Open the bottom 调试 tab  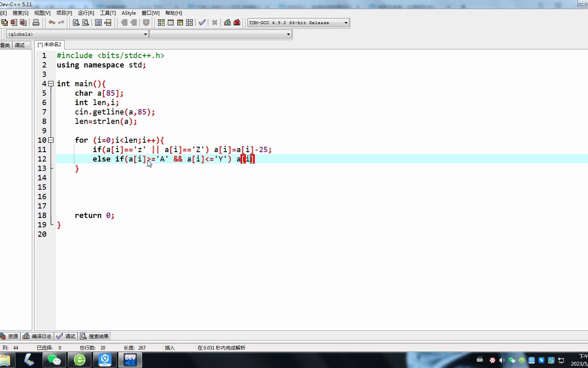click(x=66, y=336)
